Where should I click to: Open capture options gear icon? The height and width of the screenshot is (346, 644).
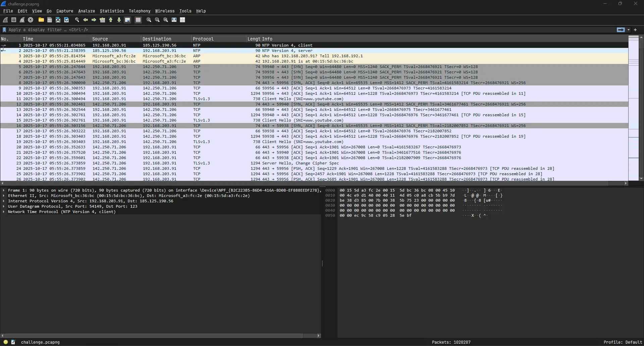click(x=31, y=20)
